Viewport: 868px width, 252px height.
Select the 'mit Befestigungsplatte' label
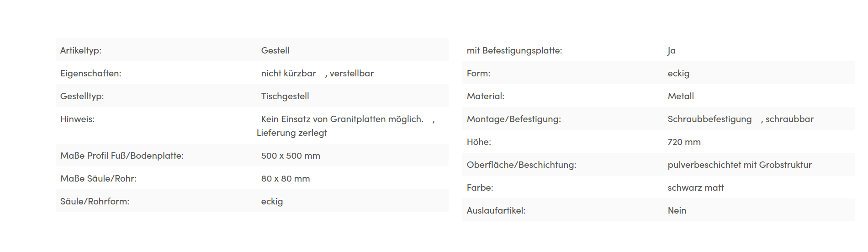(514, 50)
